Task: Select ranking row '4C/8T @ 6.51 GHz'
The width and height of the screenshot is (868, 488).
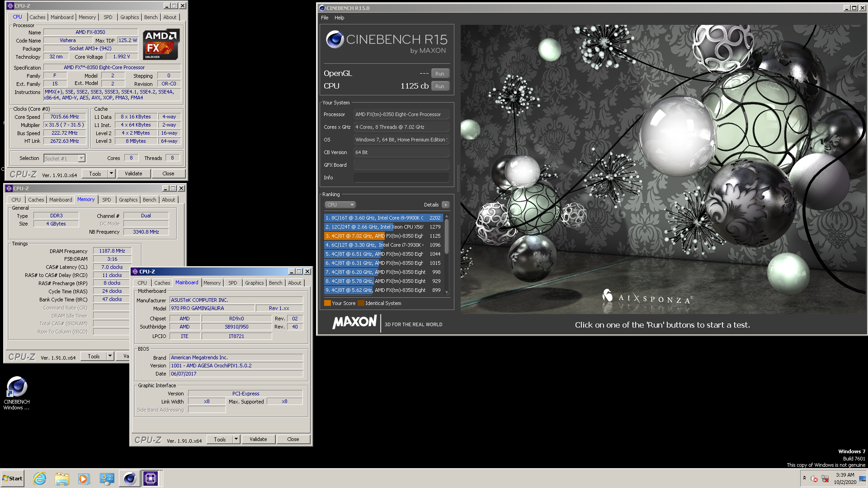Action: pyautogui.click(x=383, y=254)
